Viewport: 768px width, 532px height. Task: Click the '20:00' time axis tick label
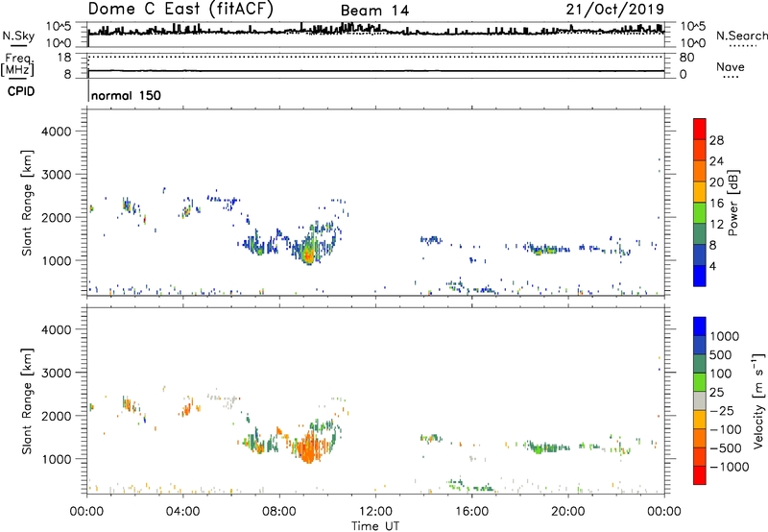[x=568, y=512]
